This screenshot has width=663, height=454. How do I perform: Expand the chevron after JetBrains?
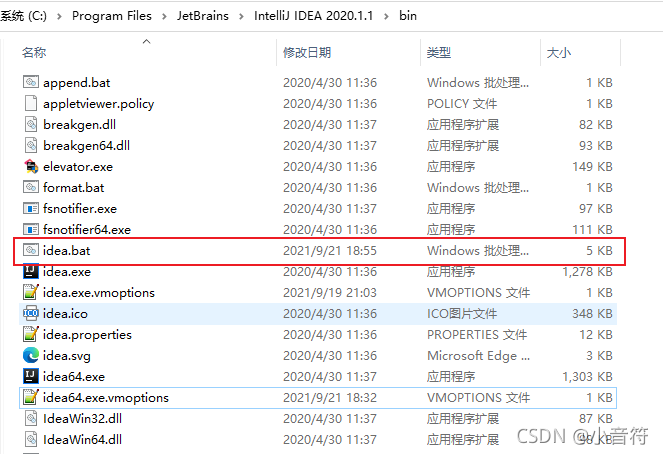point(241,16)
